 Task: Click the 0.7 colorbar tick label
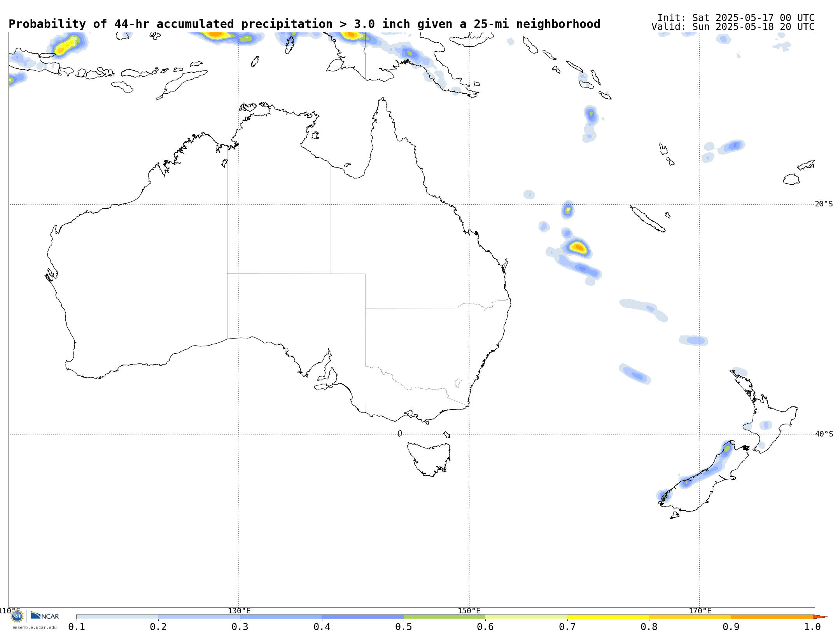tap(567, 627)
